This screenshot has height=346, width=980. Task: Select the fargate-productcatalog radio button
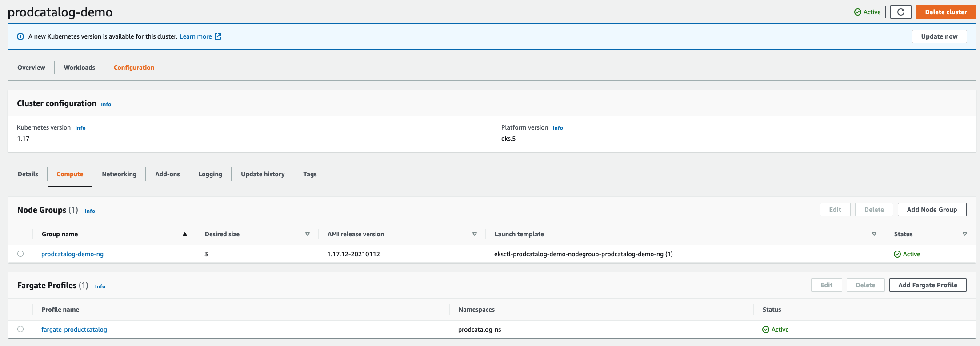[x=20, y=329]
